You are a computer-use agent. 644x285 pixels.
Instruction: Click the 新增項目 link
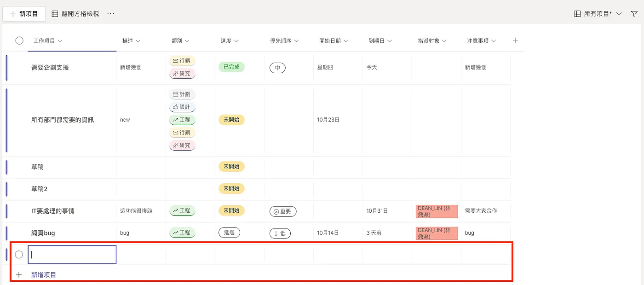pyautogui.click(x=44, y=275)
